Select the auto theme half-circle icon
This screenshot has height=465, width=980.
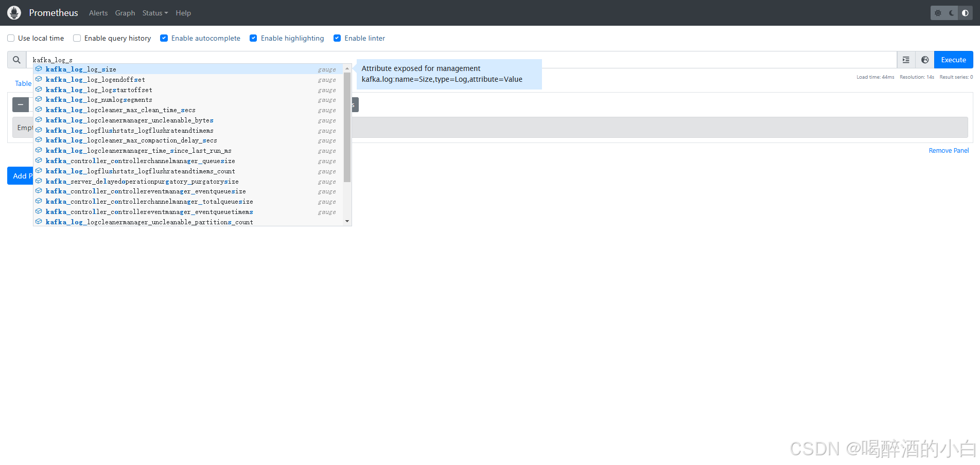pos(965,13)
